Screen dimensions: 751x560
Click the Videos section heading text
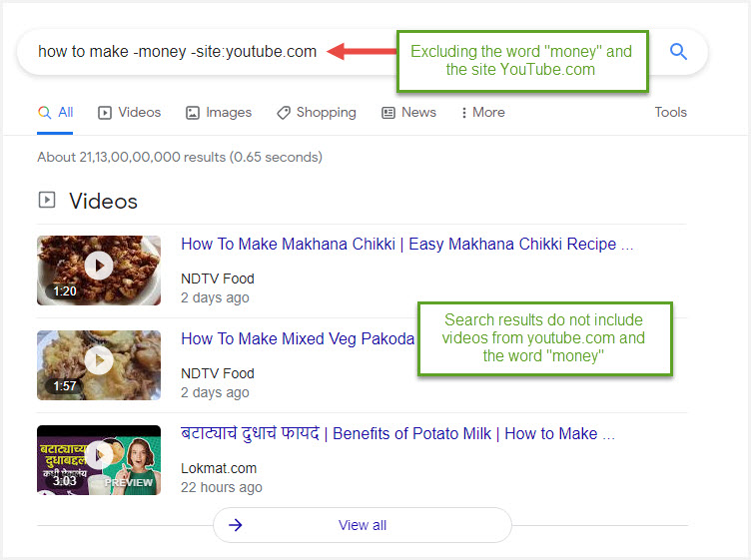pos(103,201)
